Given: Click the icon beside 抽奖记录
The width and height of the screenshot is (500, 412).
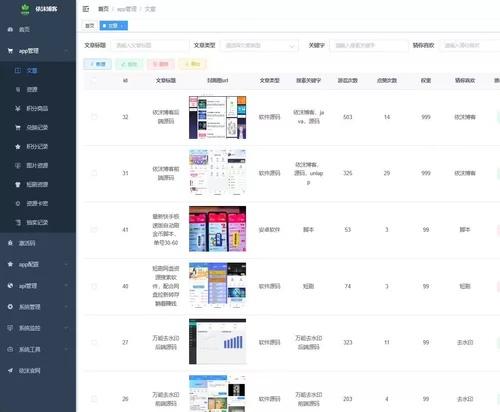Looking at the screenshot, I should [x=18, y=222].
